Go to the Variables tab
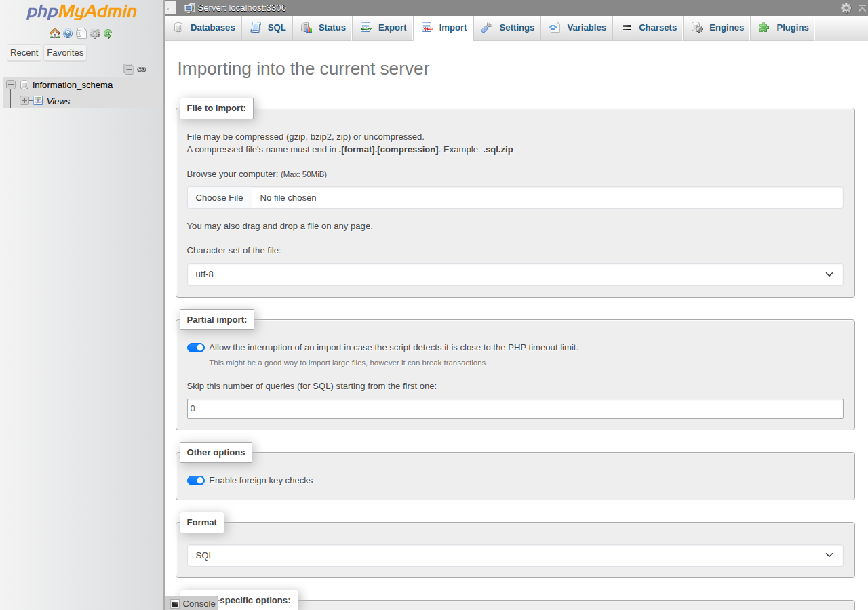This screenshot has width=868, height=610. point(577,28)
